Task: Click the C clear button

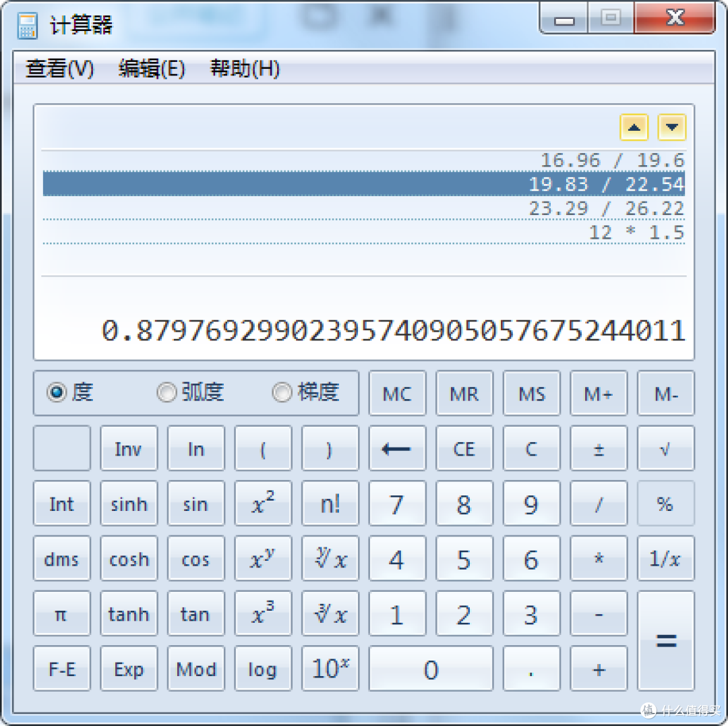Action: pos(532,448)
